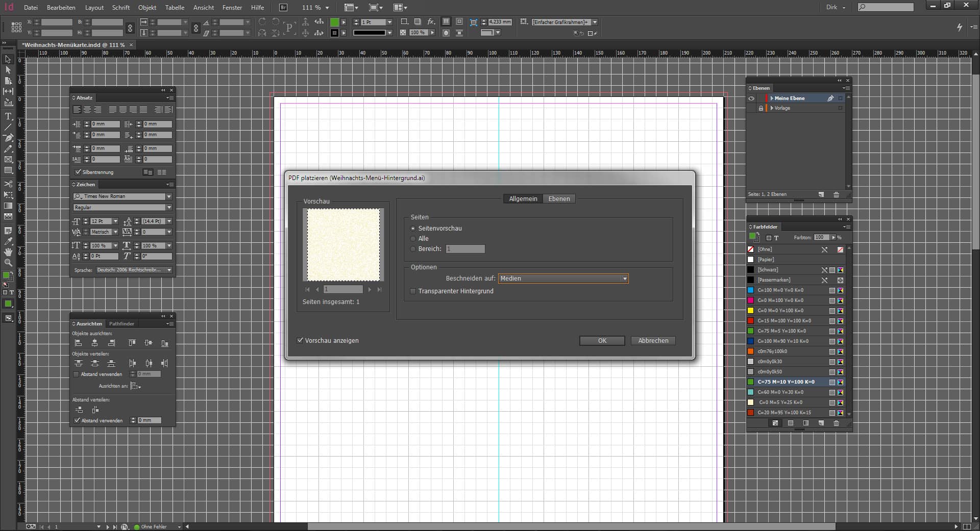The height and width of the screenshot is (531, 980).
Task: Click Abbrechen to cancel placing
Action: (x=653, y=341)
